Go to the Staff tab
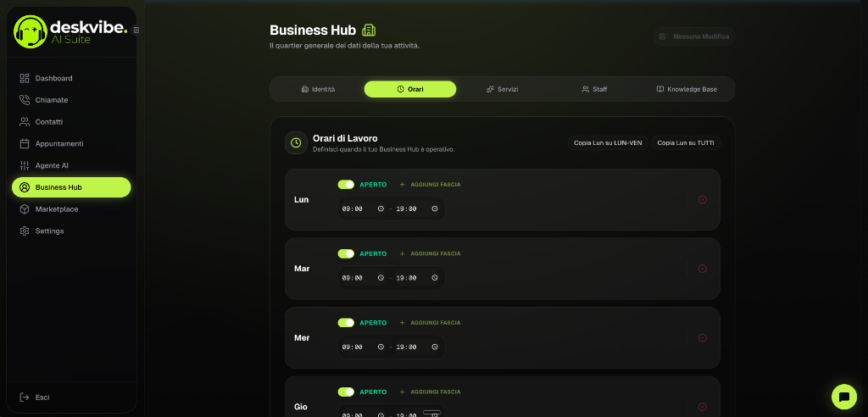Image resolution: width=868 pixels, height=417 pixels. click(x=594, y=89)
